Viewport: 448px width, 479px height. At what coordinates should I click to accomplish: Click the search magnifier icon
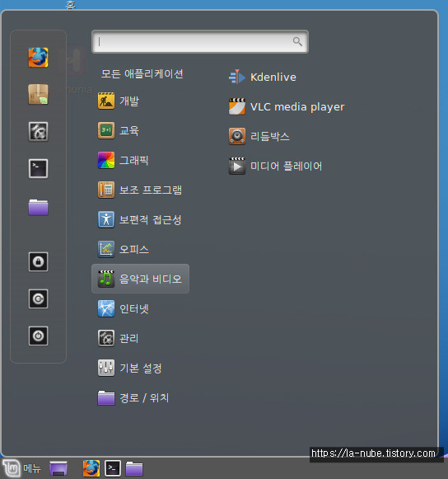click(297, 41)
